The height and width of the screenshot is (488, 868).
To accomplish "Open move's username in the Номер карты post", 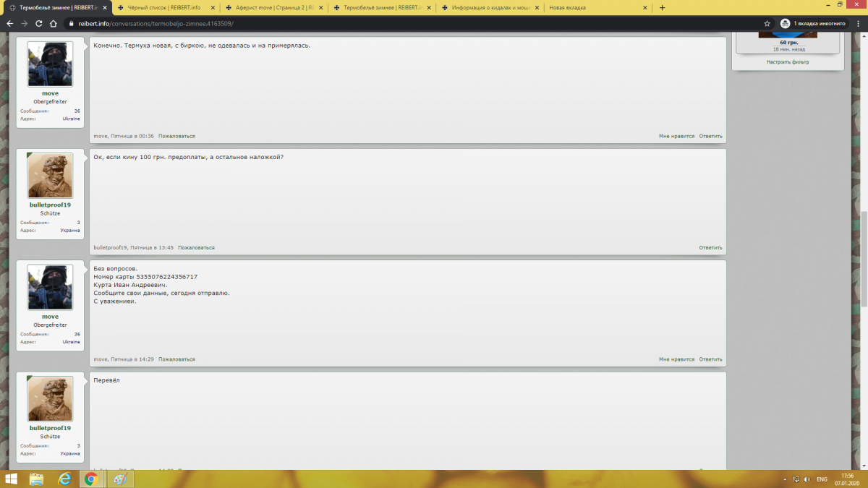I will click(x=50, y=317).
